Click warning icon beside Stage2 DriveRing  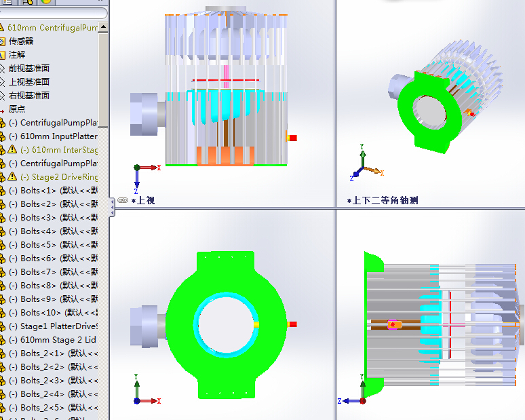[x=12, y=176]
